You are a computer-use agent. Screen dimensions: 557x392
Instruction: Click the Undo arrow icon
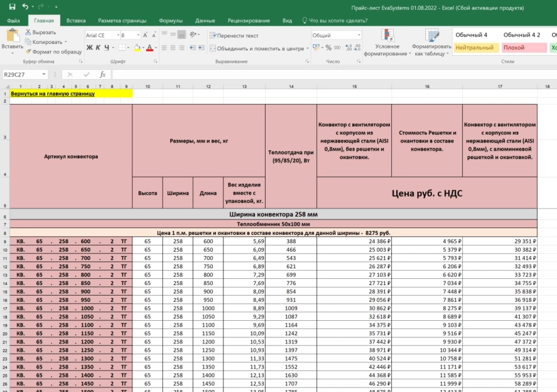25,6
